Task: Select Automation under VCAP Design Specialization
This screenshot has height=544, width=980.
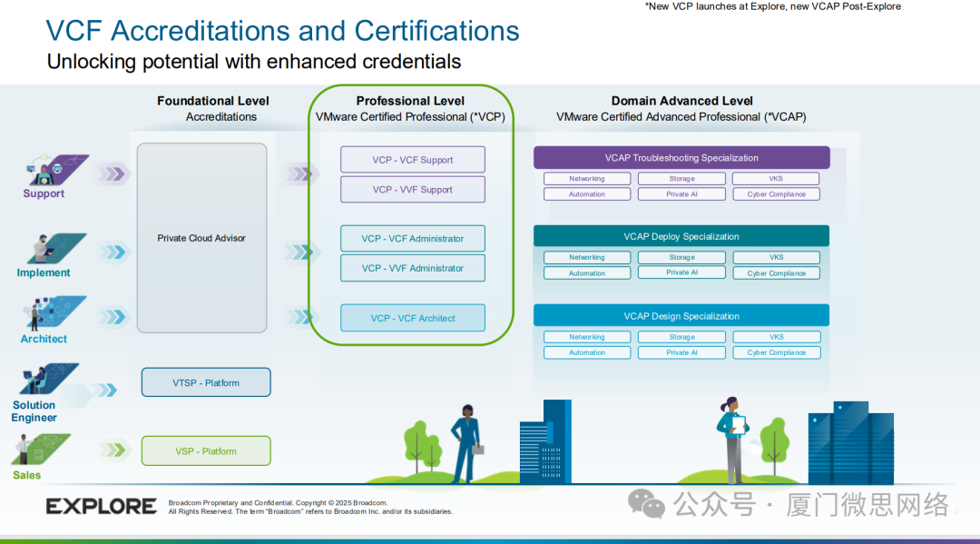Action: click(587, 352)
